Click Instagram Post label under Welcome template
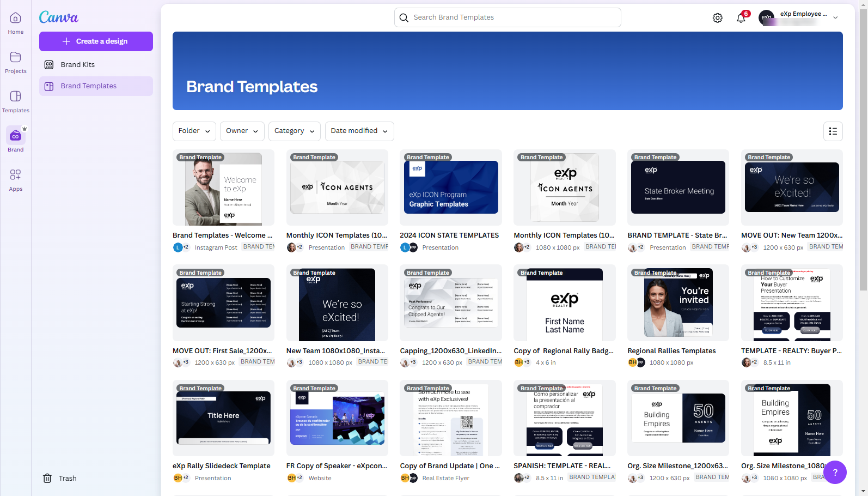 pyautogui.click(x=216, y=247)
